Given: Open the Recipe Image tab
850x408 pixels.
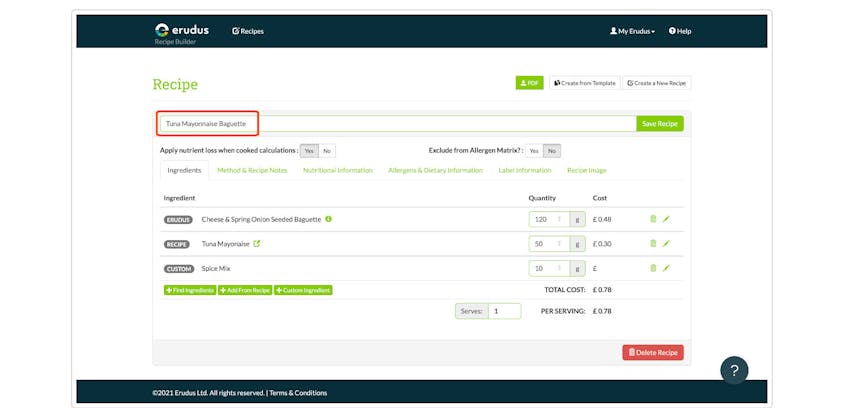Looking at the screenshot, I should tap(587, 170).
